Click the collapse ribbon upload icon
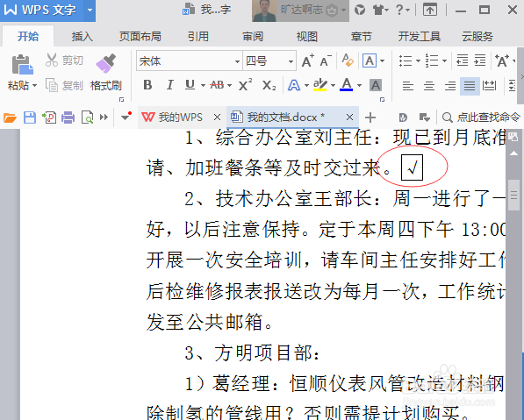This screenshot has height=420, width=524. tap(430, 10)
